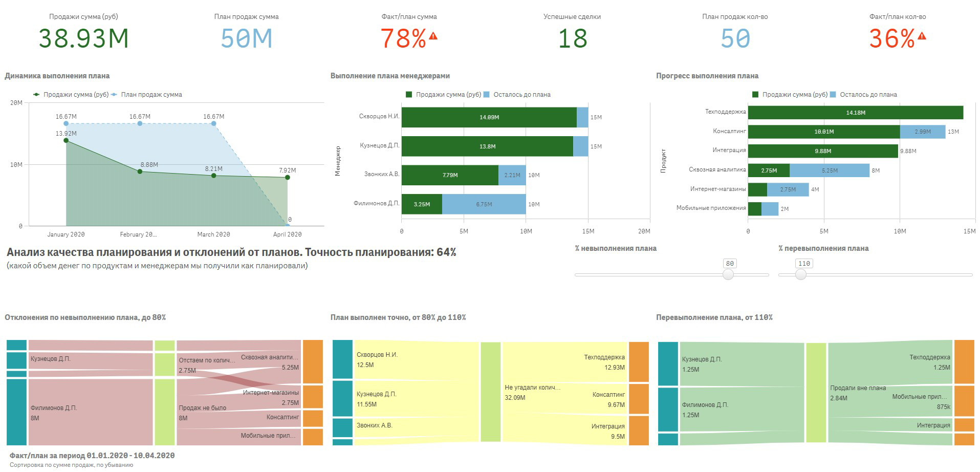Click 'Консалтинг 9.67M' Sankey node

click(x=639, y=399)
